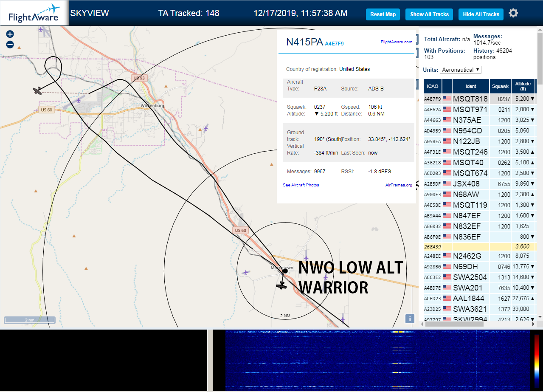Image resolution: width=543 pixels, height=392 pixels.
Task: Click purple airport icon west of Morristown
Action: coord(245,272)
